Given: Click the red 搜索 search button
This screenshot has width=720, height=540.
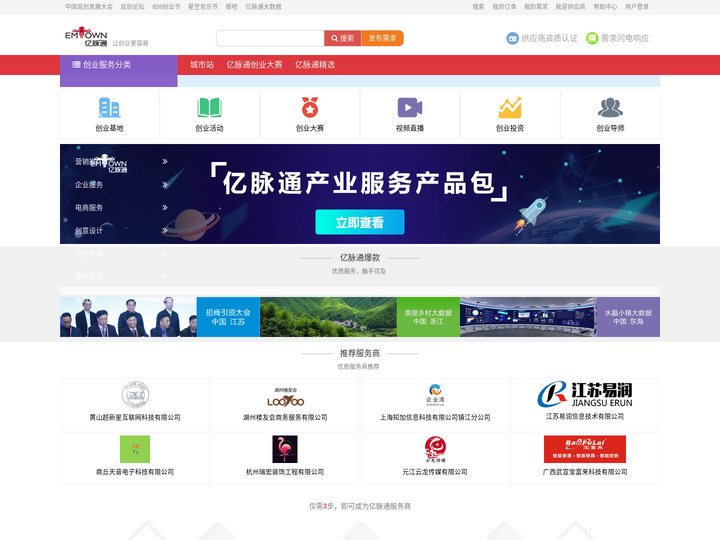Looking at the screenshot, I should tap(343, 38).
